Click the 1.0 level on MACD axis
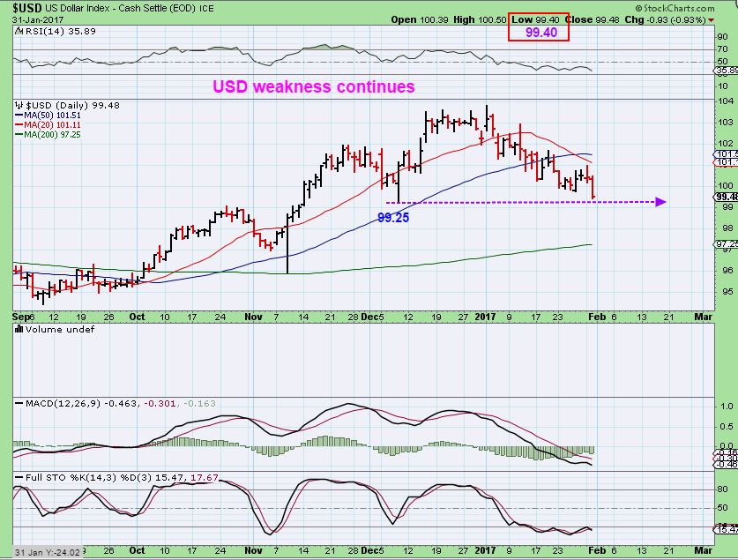The width and height of the screenshot is (738, 560). tap(727, 407)
